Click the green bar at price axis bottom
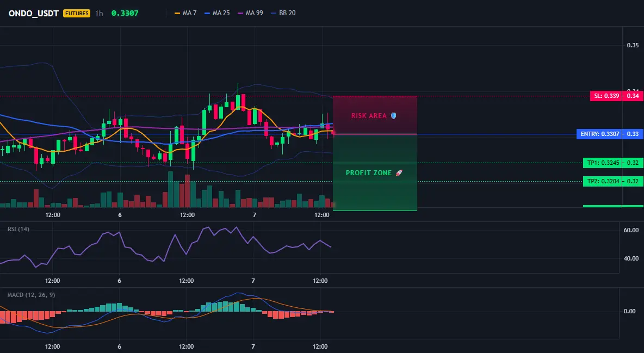This screenshot has width=644, height=353. coord(613,206)
